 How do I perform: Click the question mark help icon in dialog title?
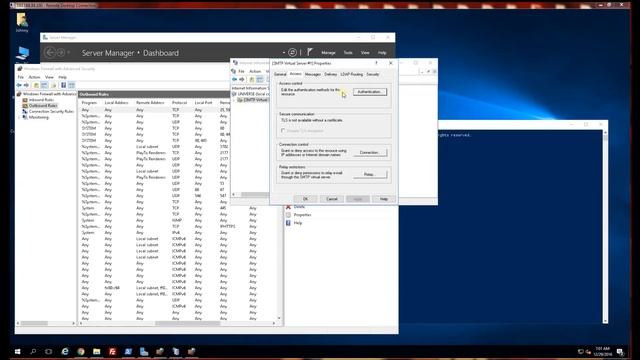pos(376,63)
